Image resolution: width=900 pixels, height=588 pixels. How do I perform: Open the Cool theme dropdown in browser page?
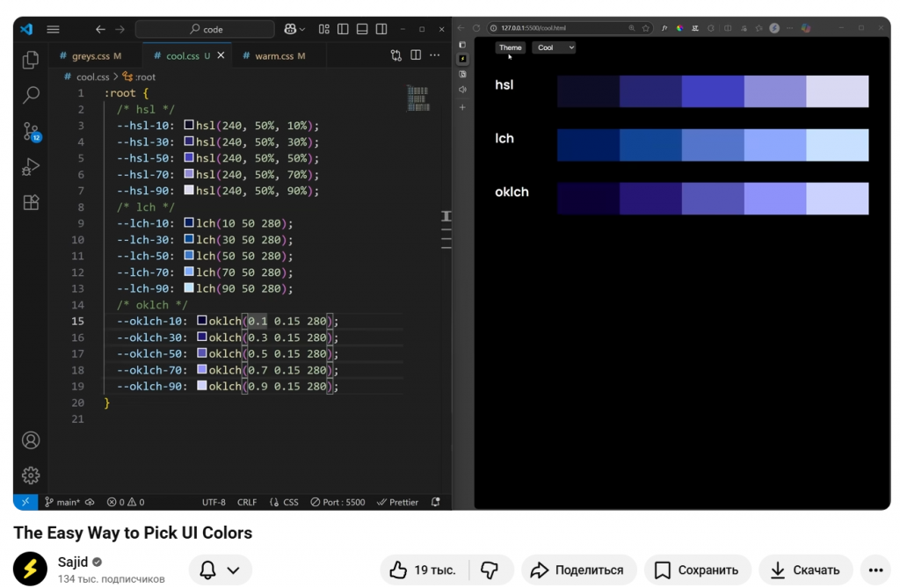554,47
